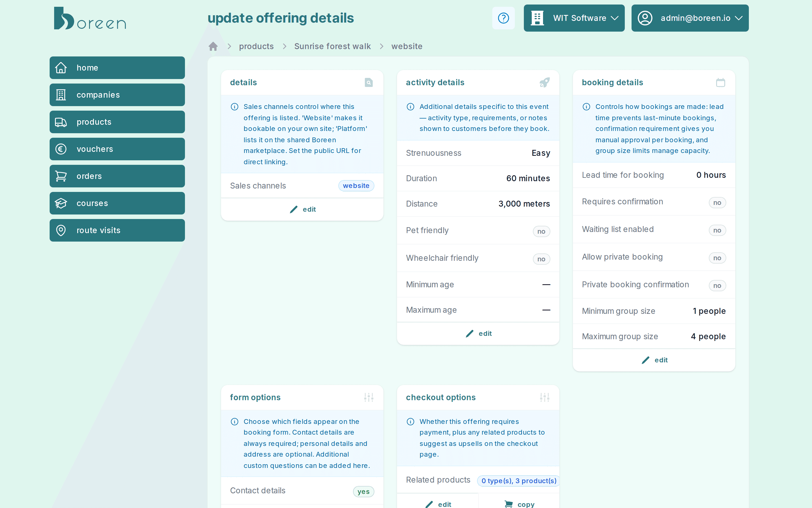
Task: Open products in the sidebar
Action: (117, 122)
